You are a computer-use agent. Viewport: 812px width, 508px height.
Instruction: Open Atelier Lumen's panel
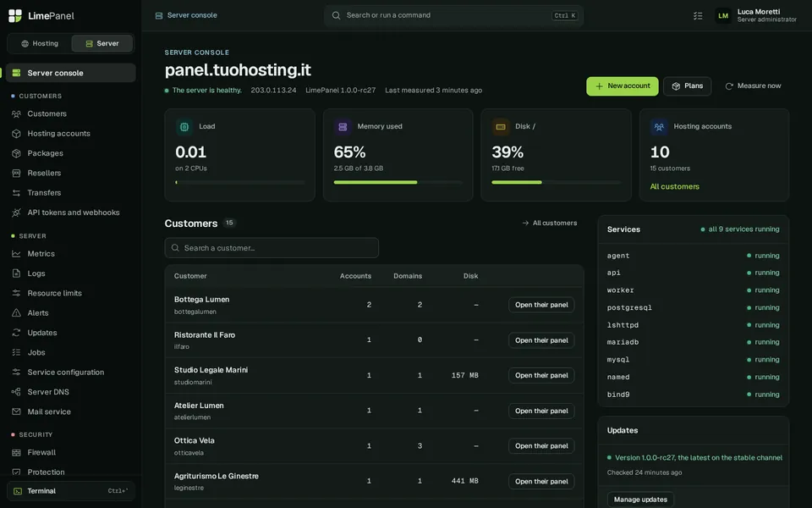tap(541, 411)
